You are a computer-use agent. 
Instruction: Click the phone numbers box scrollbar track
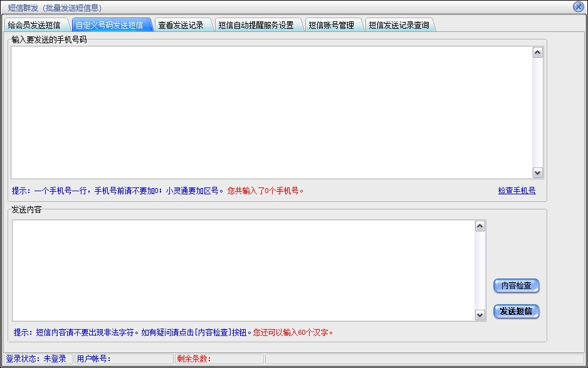(x=537, y=113)
